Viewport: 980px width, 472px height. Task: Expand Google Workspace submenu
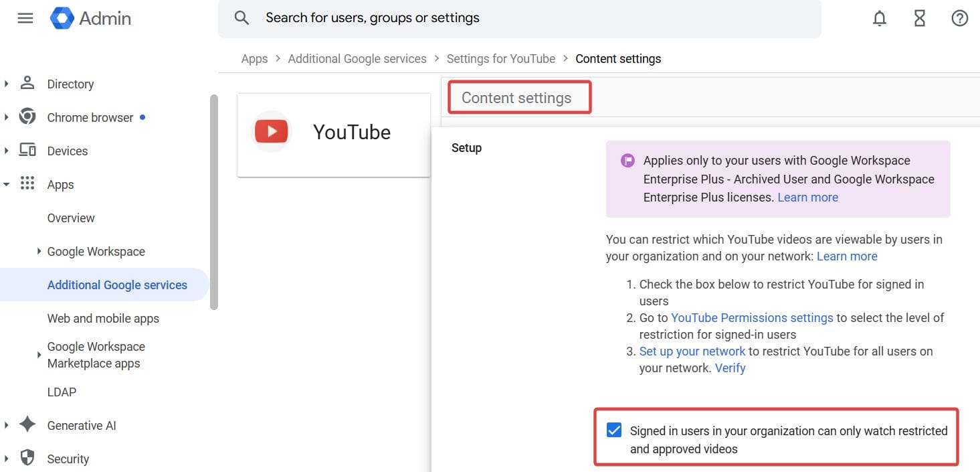coord(39,251)
